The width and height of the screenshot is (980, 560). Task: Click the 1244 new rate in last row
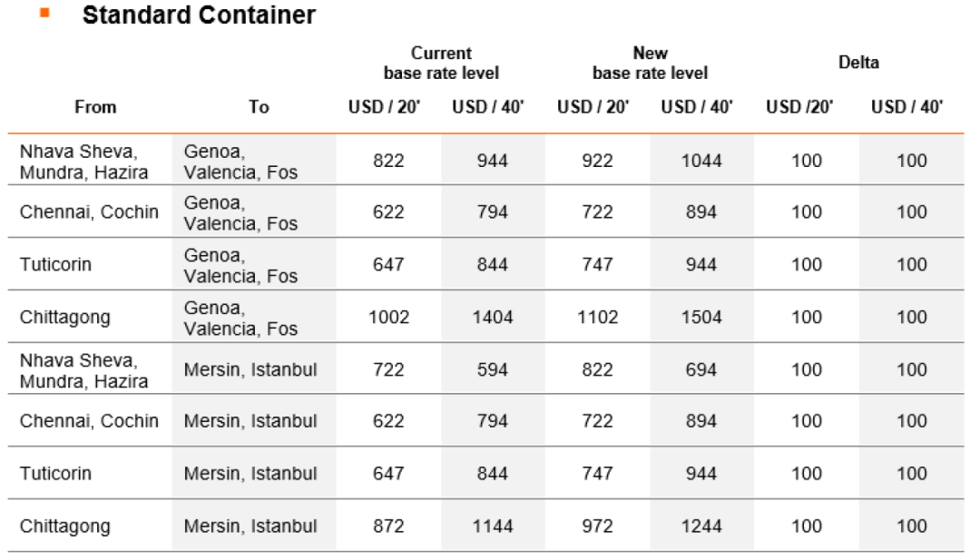coord(701,526)
